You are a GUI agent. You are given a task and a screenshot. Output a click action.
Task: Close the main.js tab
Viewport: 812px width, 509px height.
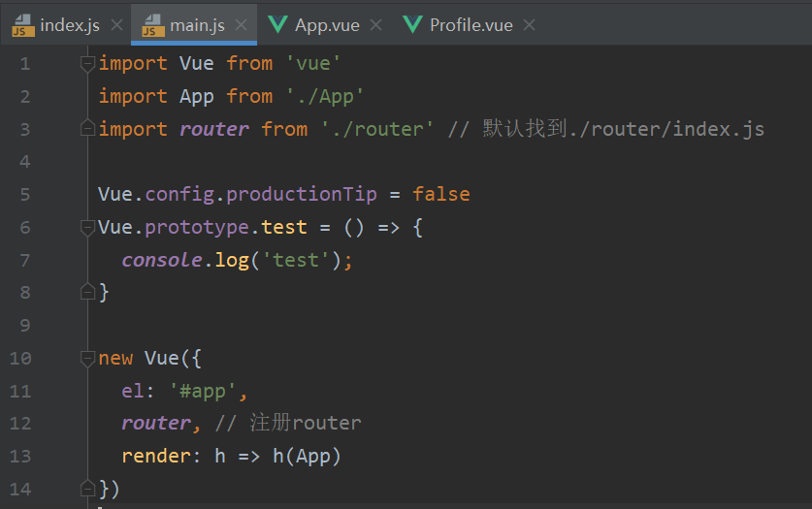click(242, 25)
